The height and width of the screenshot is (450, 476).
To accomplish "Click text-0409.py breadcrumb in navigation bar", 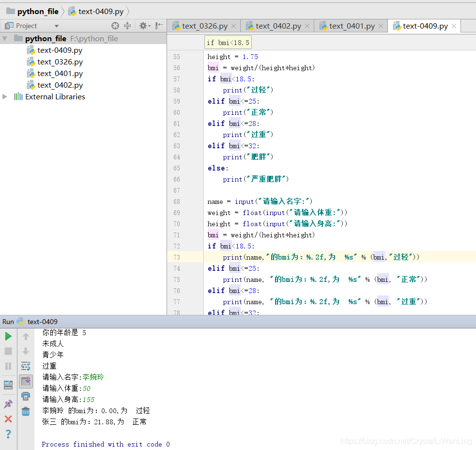I will coord(96,12).
